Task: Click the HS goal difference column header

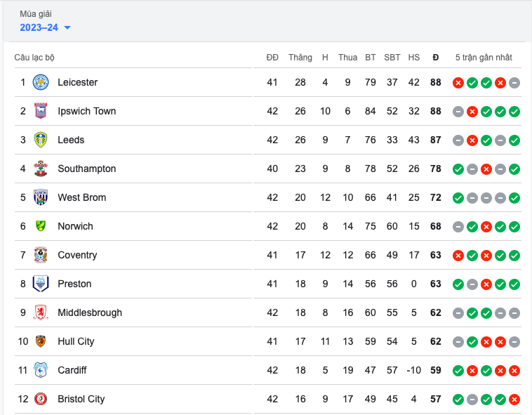Action: click(x=414, y=58)
